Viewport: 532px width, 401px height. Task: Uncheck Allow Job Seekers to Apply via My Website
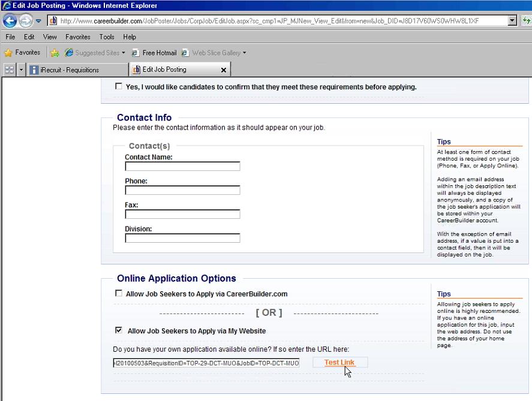[x=118, y=330]
